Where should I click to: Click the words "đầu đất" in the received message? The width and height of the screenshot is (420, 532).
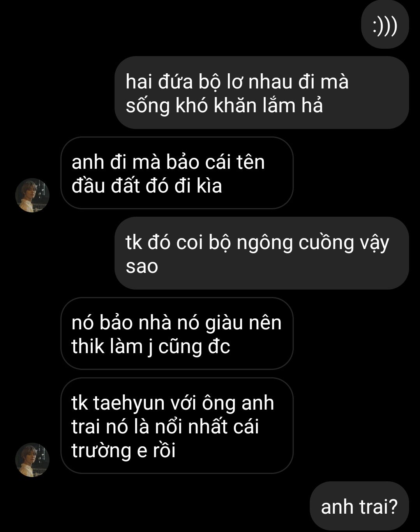(x=106, y=186)
